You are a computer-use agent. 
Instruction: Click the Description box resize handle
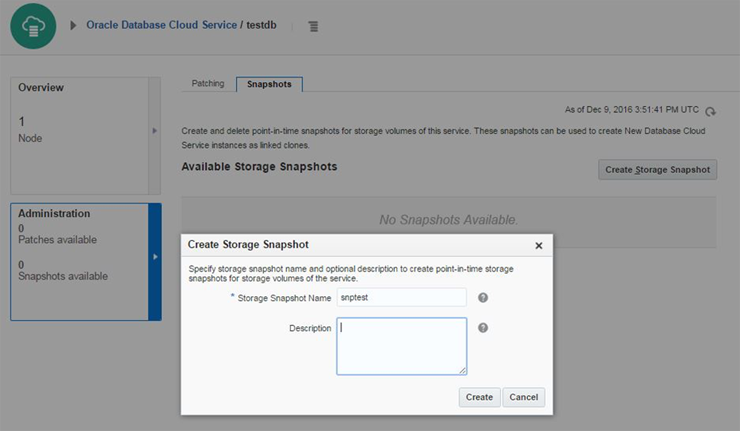pos(463,371)
